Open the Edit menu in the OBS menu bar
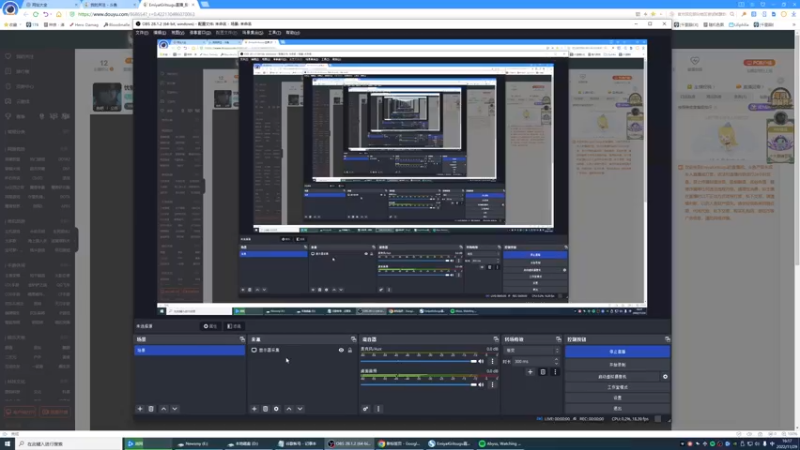This screenshot has height=450, width=800. pos(160,33)
